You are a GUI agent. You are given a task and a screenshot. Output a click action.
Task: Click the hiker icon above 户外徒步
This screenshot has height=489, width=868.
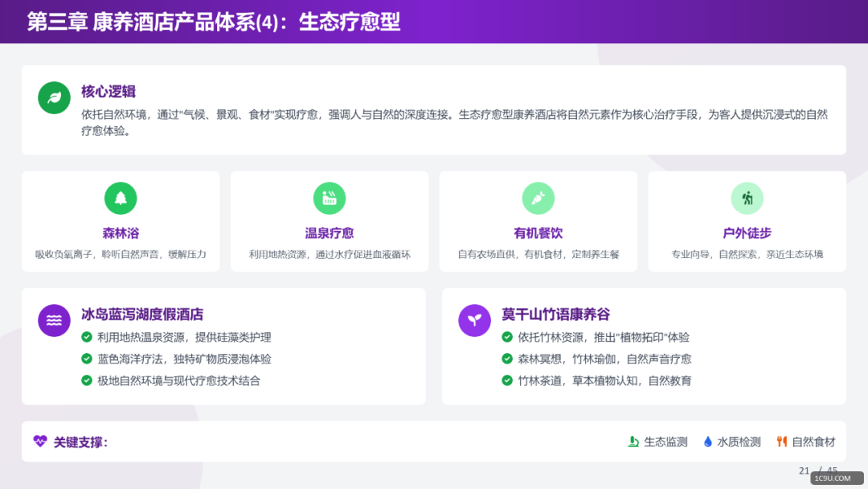pyautogui.click(x=746, y=198)
